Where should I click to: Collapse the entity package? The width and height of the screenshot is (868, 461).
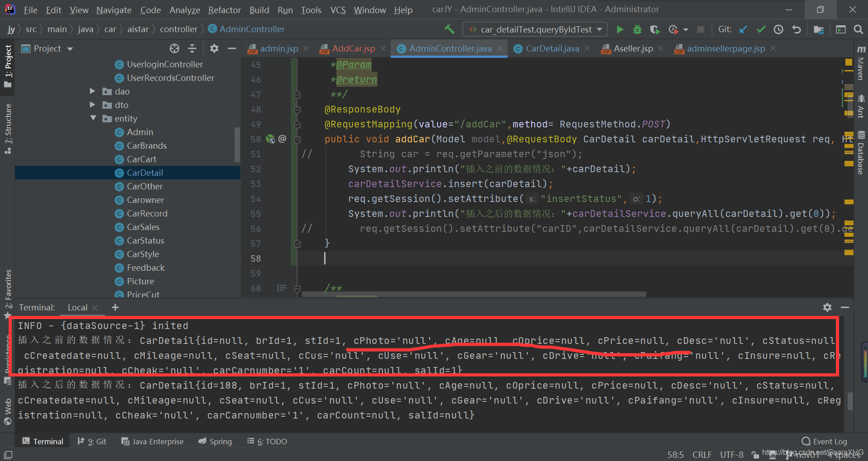pyautogui.click(x=93, y=118)
